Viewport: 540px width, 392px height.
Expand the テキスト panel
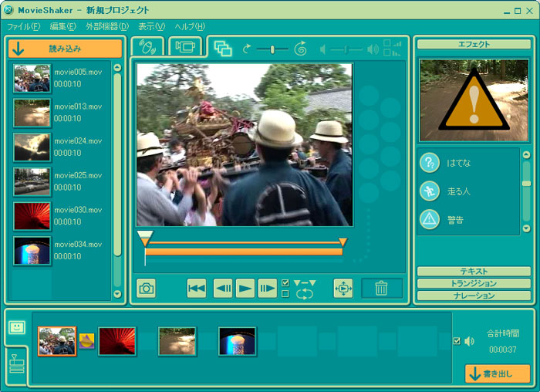point(474,272)
